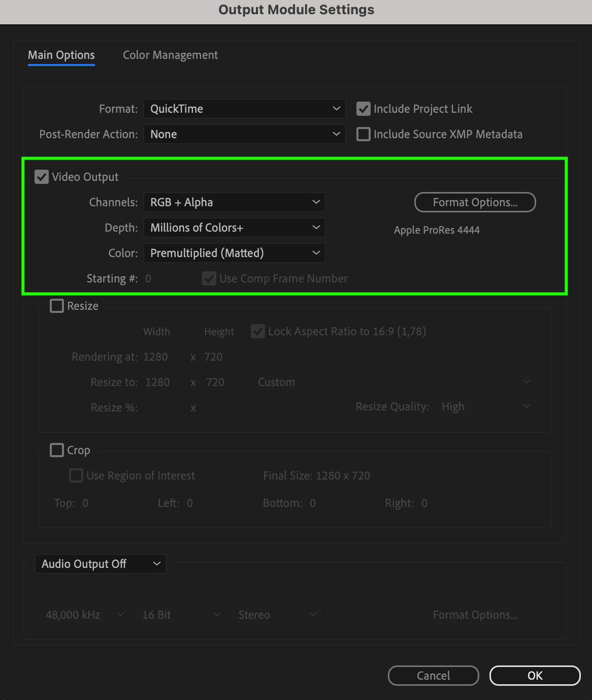Click the OK button
The width and height of the screenshot is (592, 700).
pos(535,676)
